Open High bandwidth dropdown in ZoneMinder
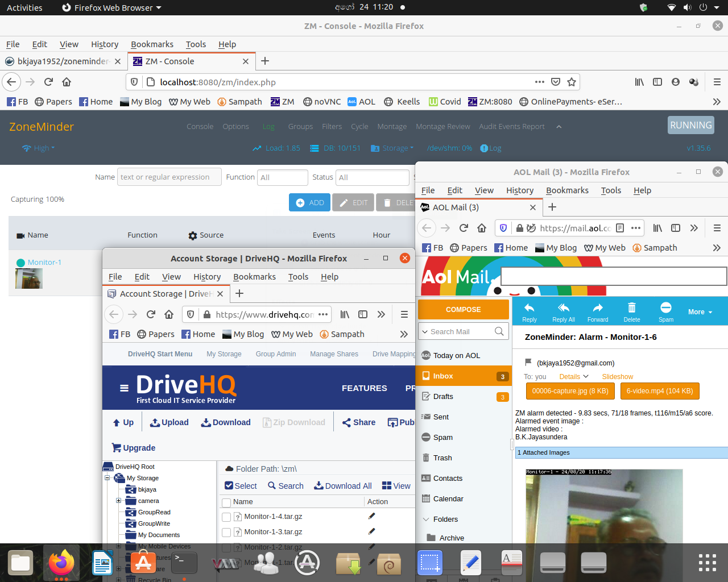Viewport: 728px width, 582px height. tap(39, 148)
